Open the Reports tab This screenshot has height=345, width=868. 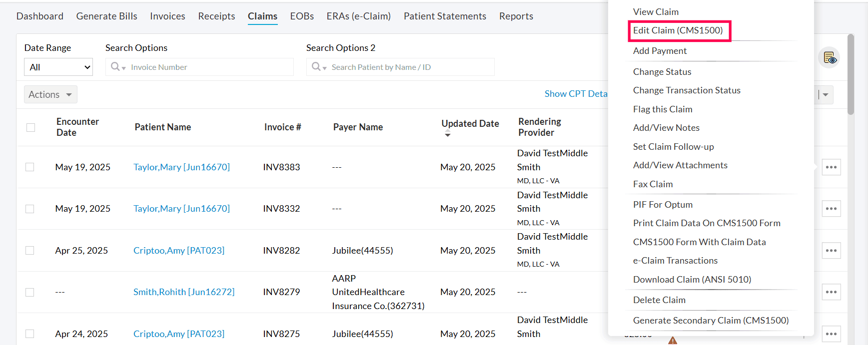click(516, 16)
